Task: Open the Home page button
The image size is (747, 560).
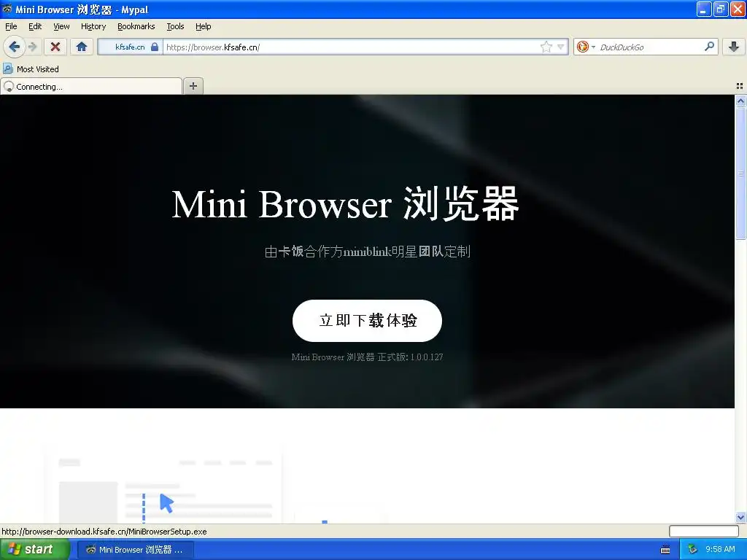Action: click(x=82, y=47)
